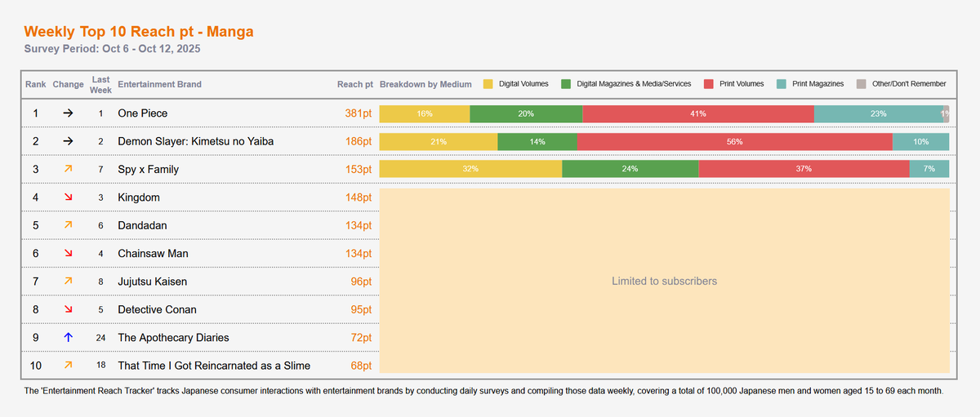980x417 pixels.
Task: Click the 72pt reach value
Action: click(362, 337)
